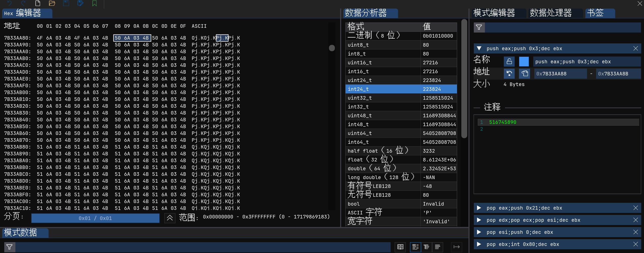The height and width of the screenshot is (253, 644).
Task: Change the bookmark color swatch
Action: tap(524, 61)
